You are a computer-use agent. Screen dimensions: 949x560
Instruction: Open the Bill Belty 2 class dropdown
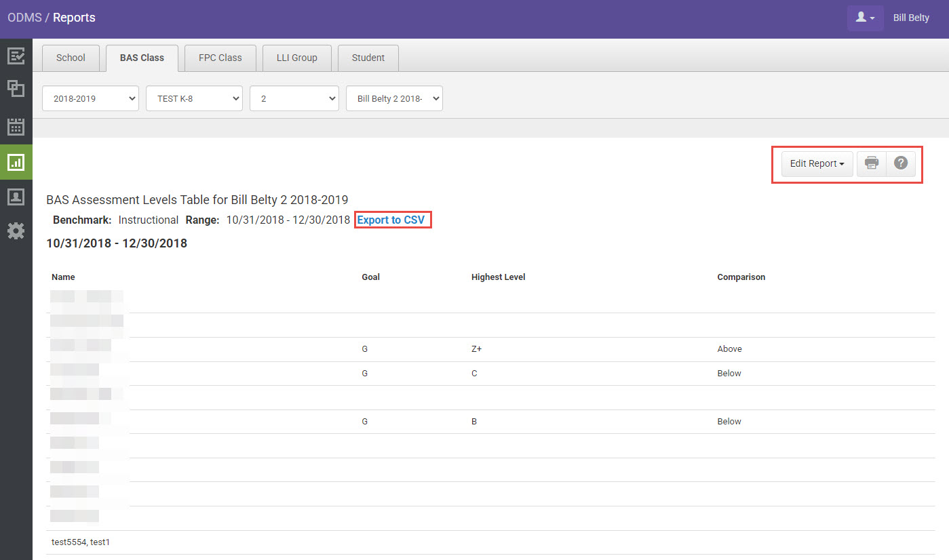pyautogui.click(x=394, y=98)
